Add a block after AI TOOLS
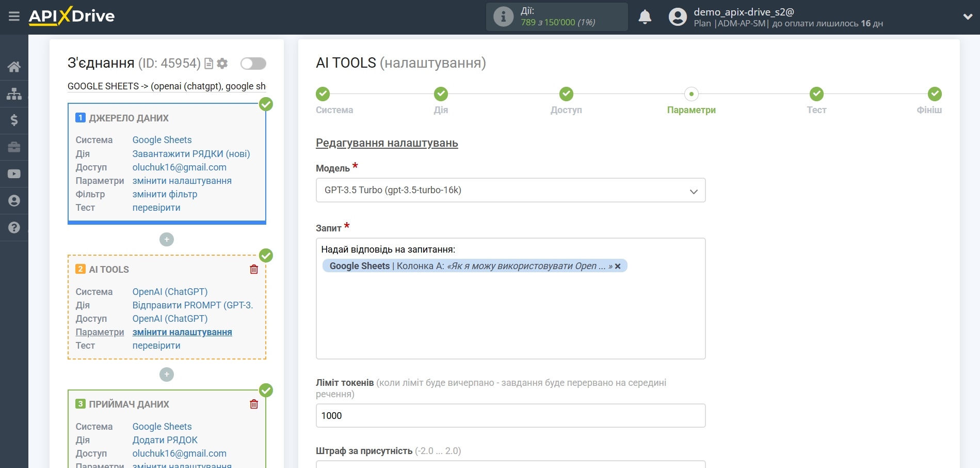The width and height of the screenshot is (980, 468). (167, 375)
